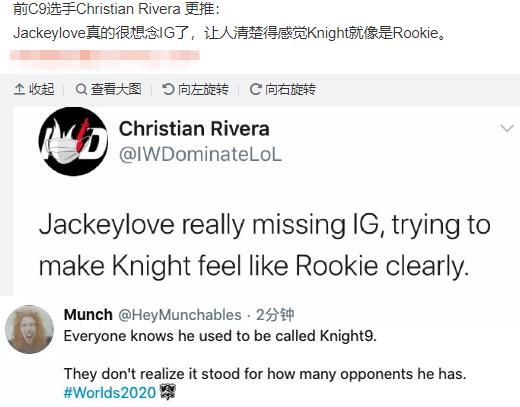
Task: Open the #Worlds2020 hashtag
Action: [x=110, y=392]
